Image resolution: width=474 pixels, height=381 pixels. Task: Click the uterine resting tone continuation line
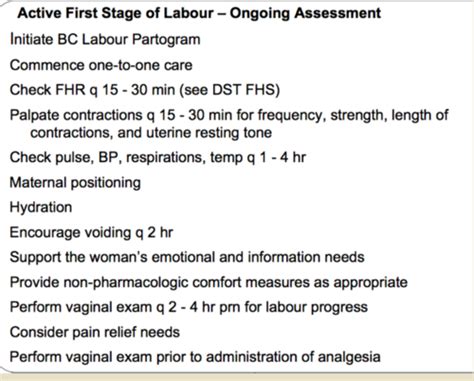click(x=151, y=133)
